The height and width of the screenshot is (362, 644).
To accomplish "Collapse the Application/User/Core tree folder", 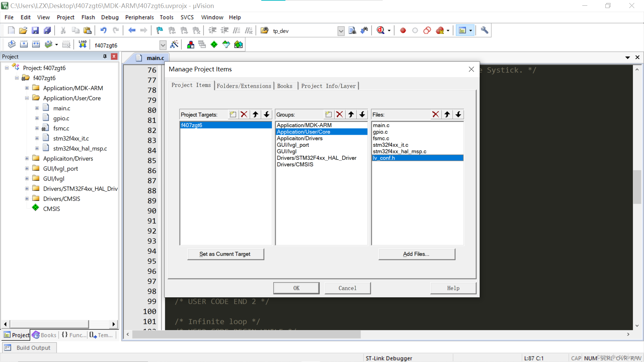I will [x=27, y=98].
